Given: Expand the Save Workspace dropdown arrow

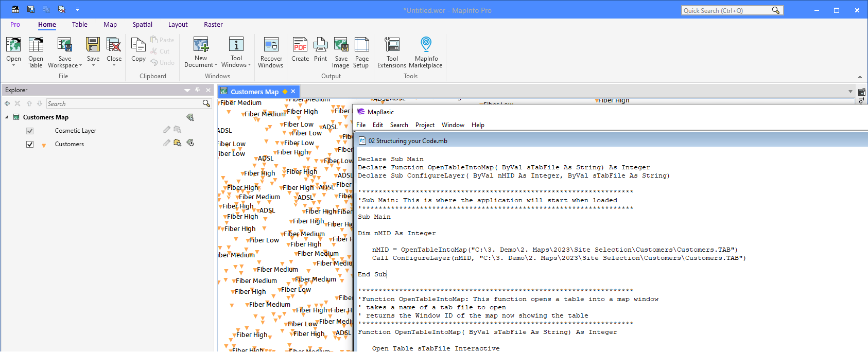Looking at the screenshot, I should tap(80, 65).
